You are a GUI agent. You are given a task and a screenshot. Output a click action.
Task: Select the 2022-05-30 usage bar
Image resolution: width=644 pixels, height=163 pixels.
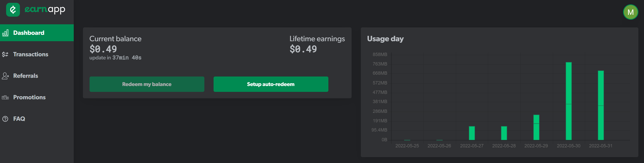pos(568,101)
